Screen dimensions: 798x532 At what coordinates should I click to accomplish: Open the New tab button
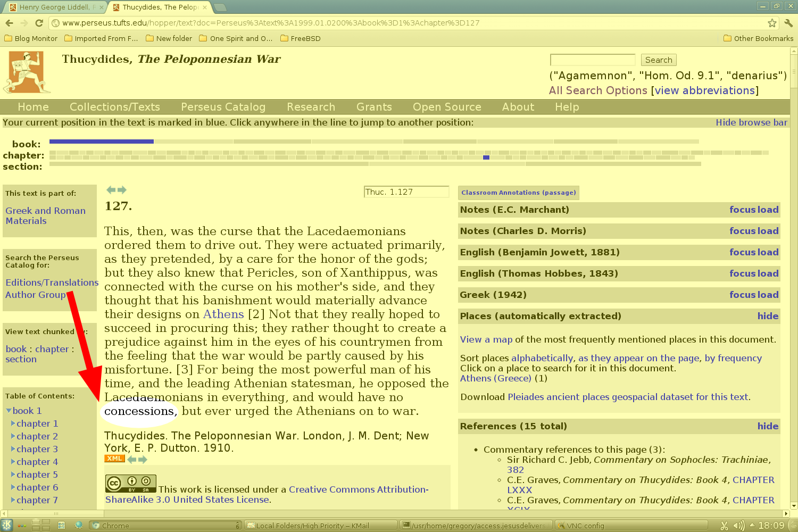click(x=220, y=7)
